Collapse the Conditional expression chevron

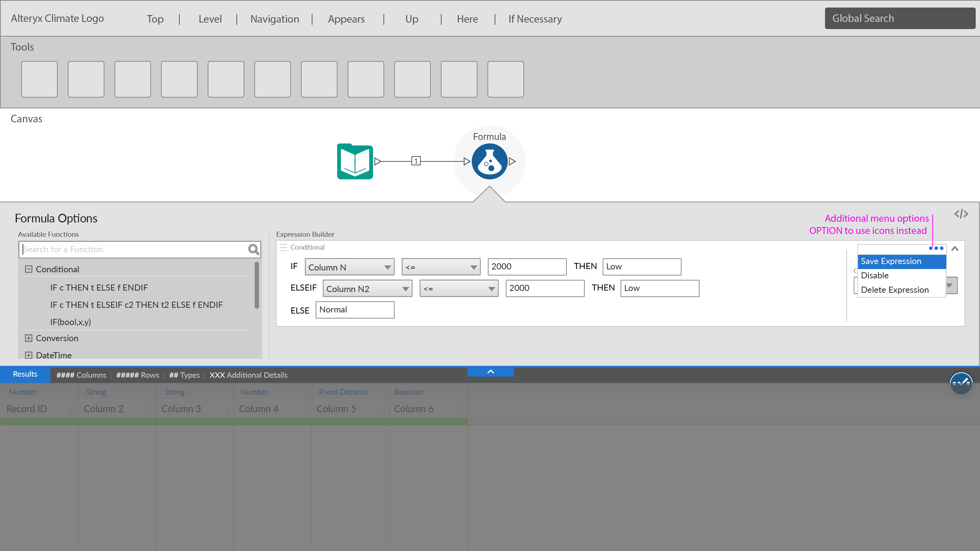(x=955, y=249)
